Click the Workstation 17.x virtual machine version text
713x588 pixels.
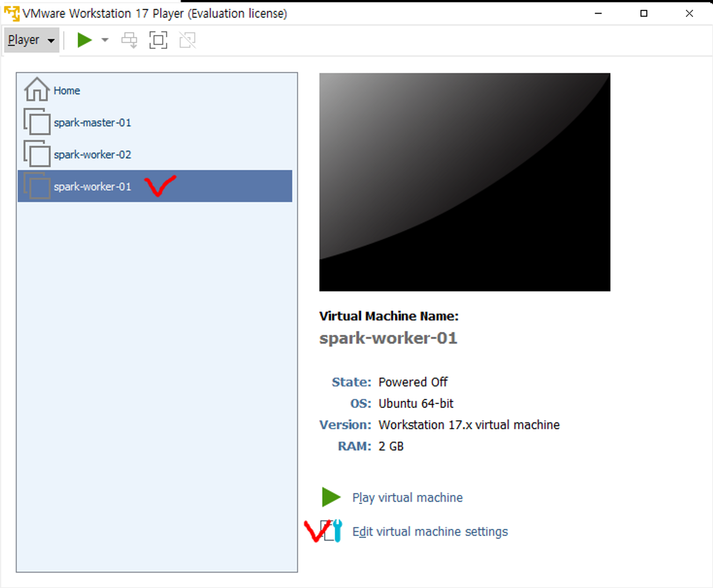pyautogui.click(x=469, y=425)
